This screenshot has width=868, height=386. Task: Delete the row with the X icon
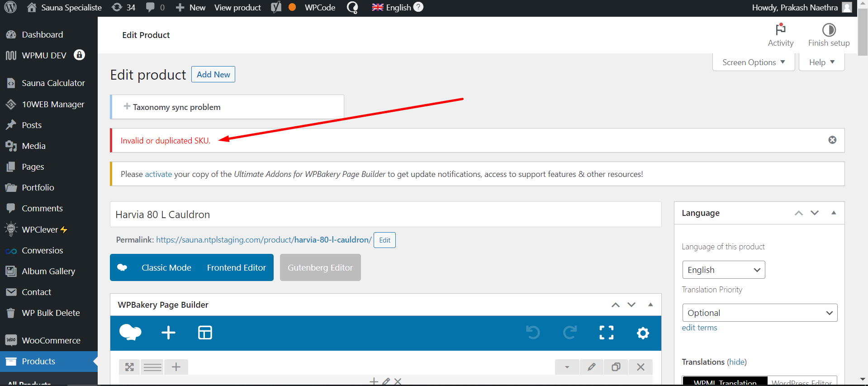640,367
